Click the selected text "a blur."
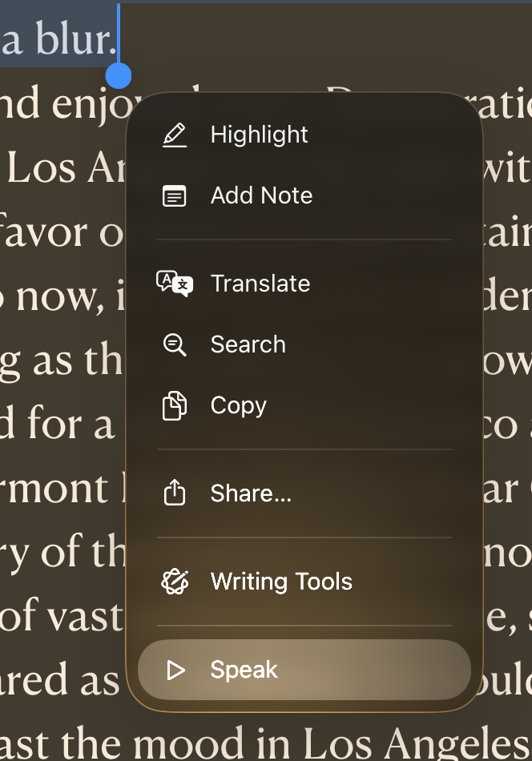This screenshot has height=761, width=532. pos(56,38)
